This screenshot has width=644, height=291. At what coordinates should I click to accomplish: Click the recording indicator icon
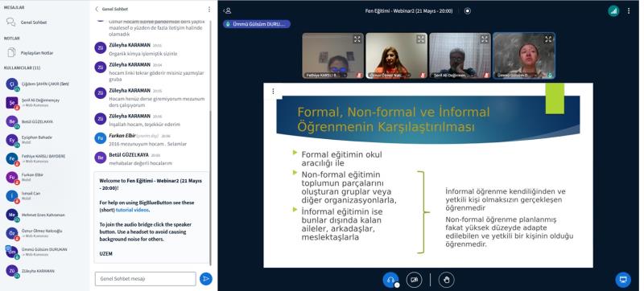click(468, 11)
